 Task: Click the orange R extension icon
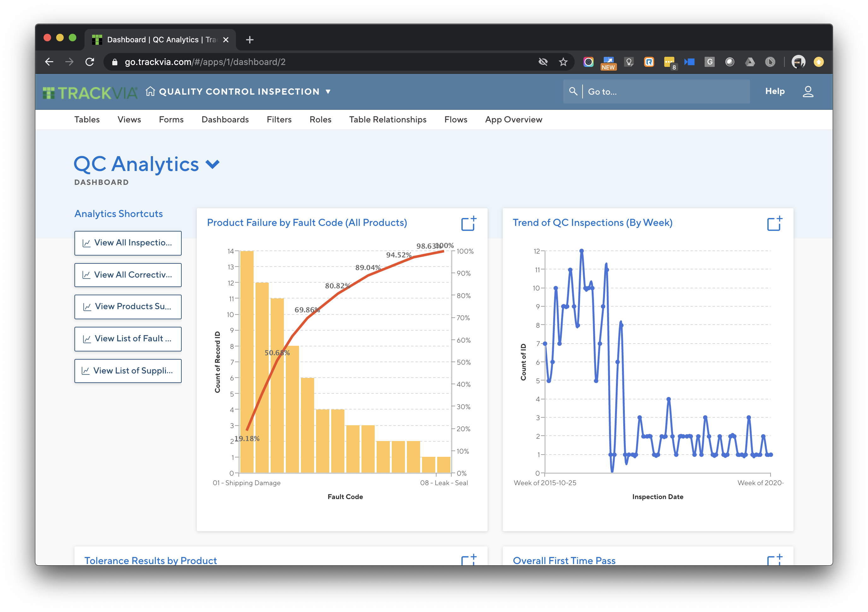[649, 62]
